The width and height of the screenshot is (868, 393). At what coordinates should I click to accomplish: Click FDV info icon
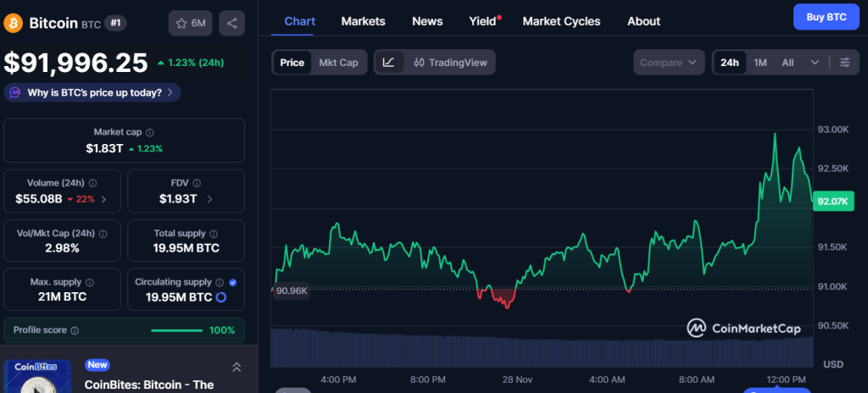(197, 183)
